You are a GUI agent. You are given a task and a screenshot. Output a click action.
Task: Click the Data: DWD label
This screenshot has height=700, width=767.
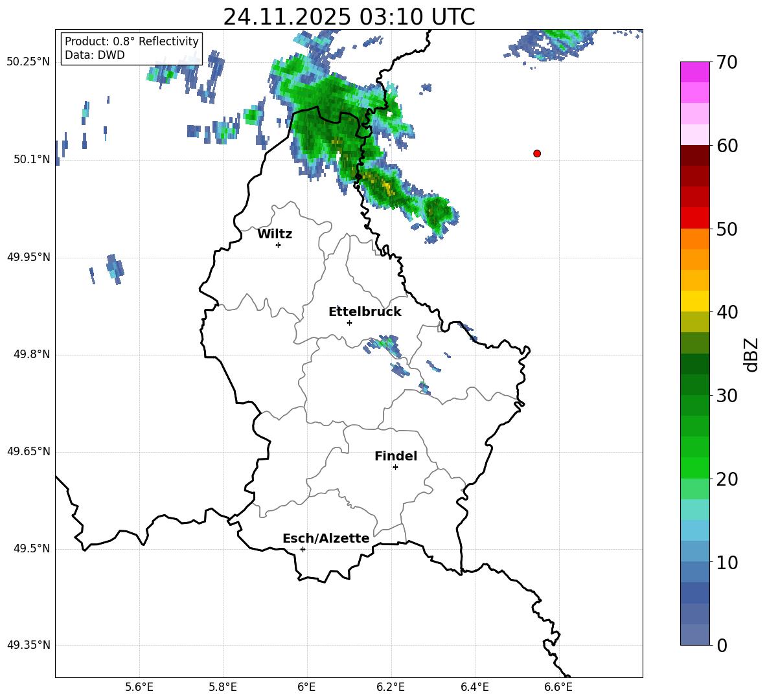click(x=95, y=55)
